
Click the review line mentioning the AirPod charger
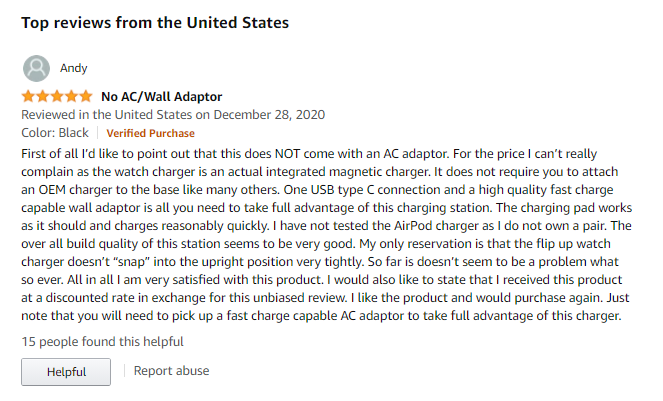click(326, 226)
